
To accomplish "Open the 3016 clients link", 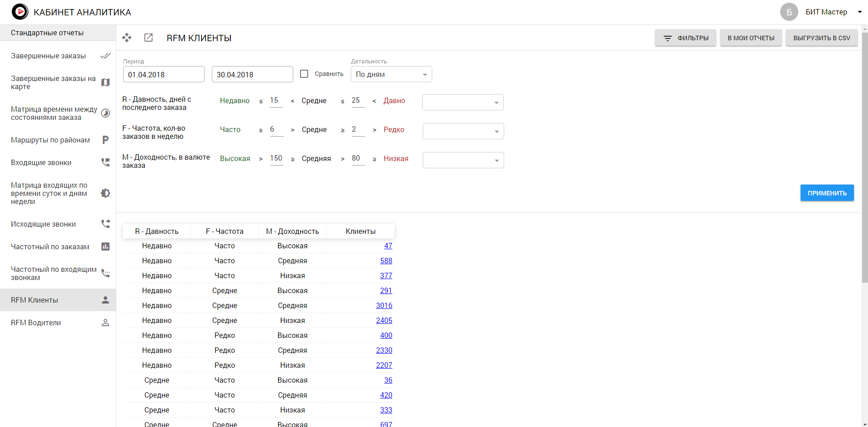I will tap(384, 305).
